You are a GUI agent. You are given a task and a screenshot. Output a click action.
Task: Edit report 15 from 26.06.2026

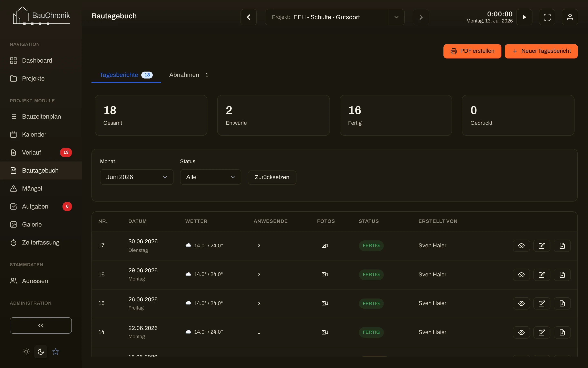pos(542,303)
